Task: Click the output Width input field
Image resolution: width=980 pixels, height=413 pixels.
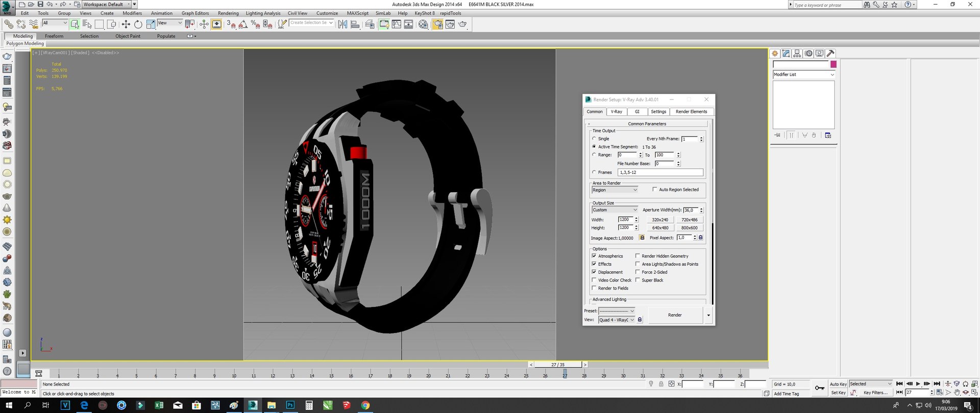Action: (626, 220)
